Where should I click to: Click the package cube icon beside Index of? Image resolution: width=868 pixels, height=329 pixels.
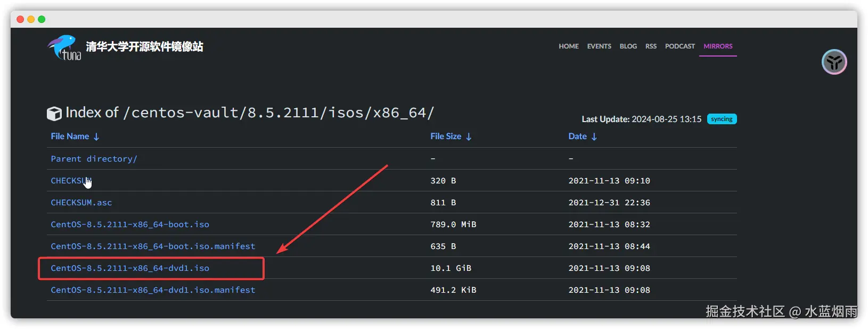(54, 114)
